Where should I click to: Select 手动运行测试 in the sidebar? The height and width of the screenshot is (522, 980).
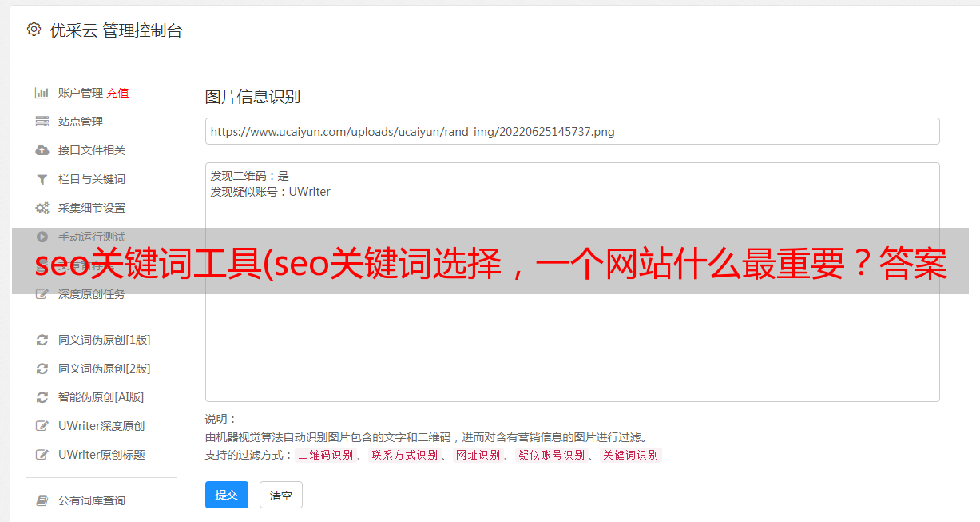(92, 237)
